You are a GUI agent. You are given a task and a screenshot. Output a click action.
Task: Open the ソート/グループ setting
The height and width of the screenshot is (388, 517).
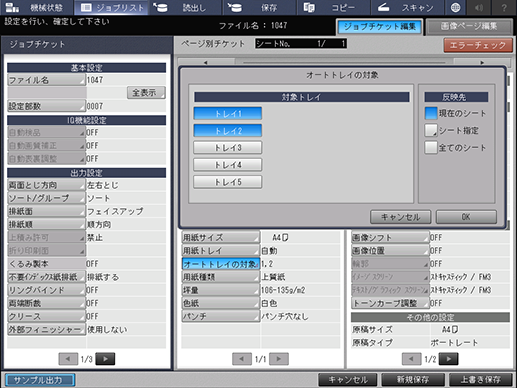tap(46, 198)
